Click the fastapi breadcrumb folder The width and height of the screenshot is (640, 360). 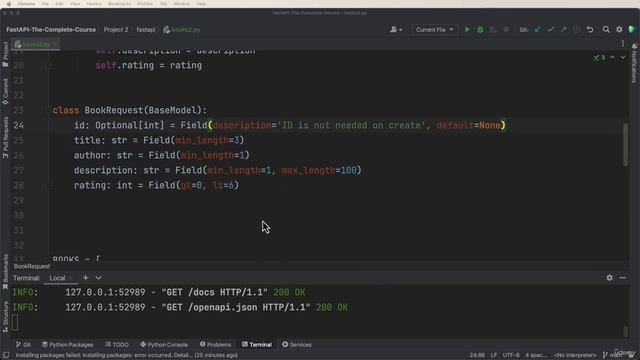[146, 30]
